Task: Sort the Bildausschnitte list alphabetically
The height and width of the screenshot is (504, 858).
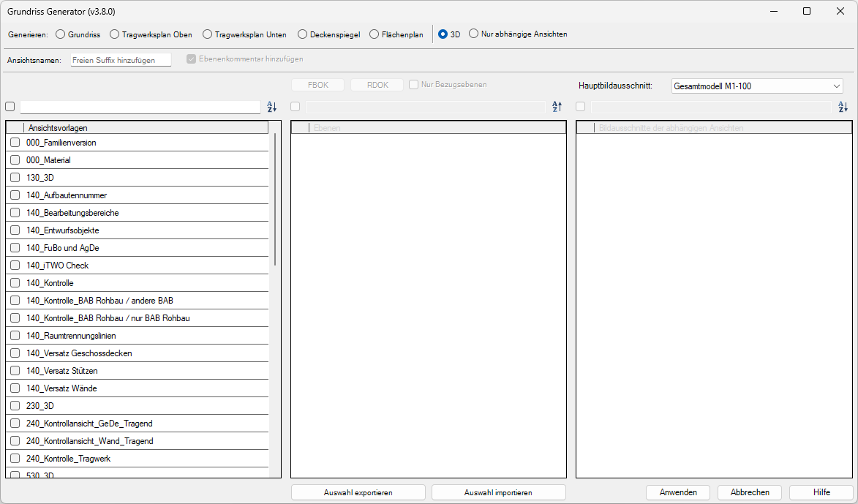Action: coord(843,107)
